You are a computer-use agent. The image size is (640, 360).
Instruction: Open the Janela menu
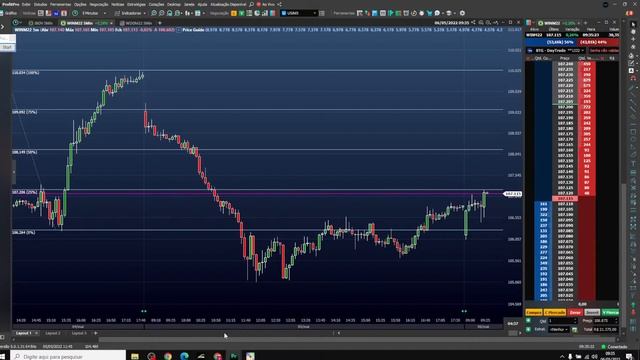pyautogui.click(x=189, y=4)
